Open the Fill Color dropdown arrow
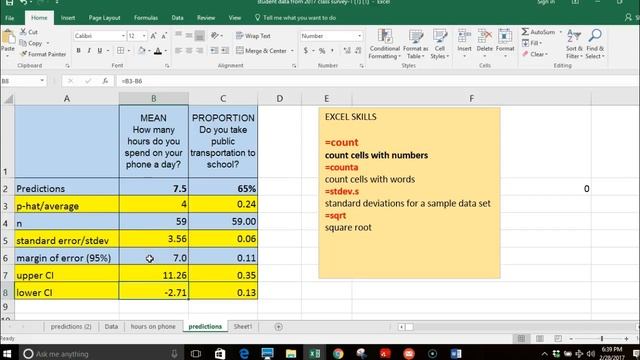Image resolution: width=640 pixels, height=360 pixels. point(149,51)
